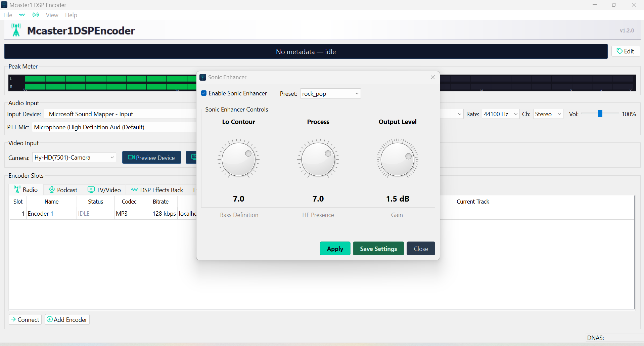Uncheck the Enable Sonic Enhancer checkbox
Viewport: 644px width, 346px height.
point(204,93)
